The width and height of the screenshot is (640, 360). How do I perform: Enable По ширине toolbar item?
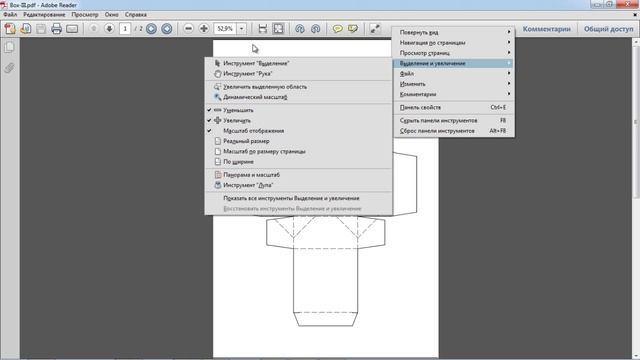coord(298,162)
